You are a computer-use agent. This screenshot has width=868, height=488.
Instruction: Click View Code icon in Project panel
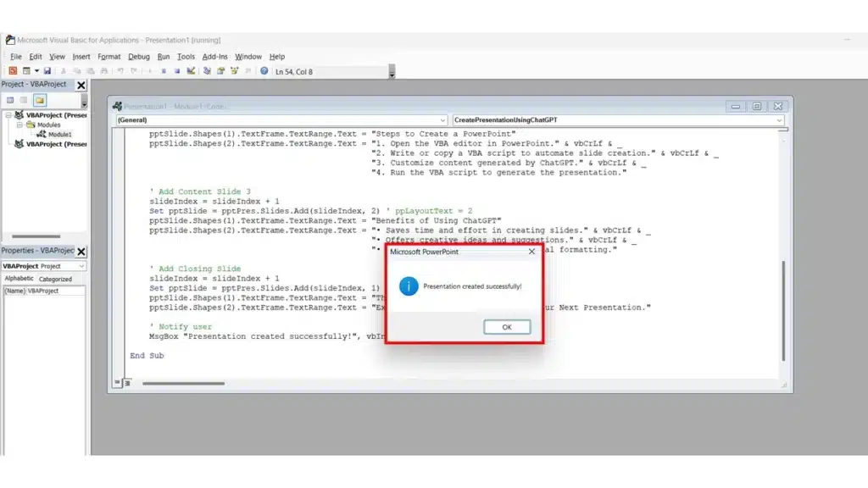(x=11, y=100)
